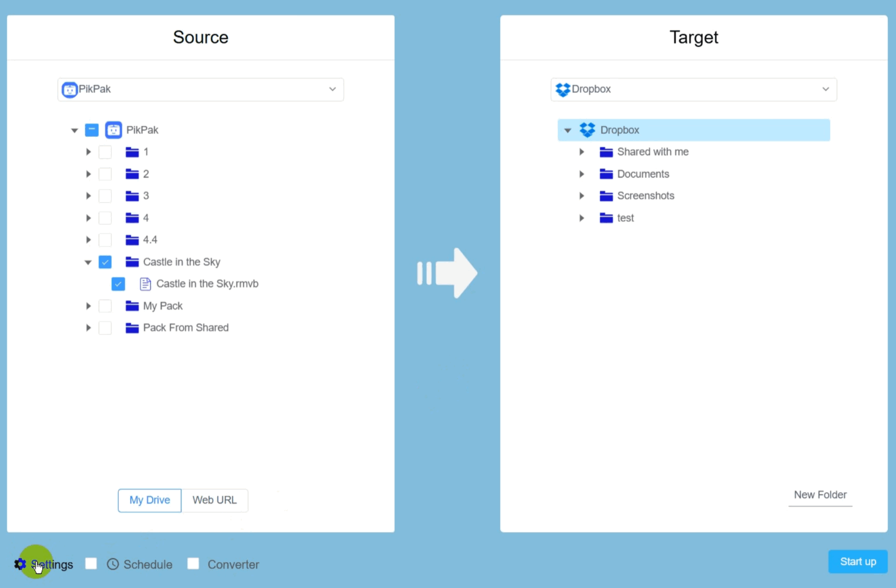The height and width of the screenshot is (588, 896).
Task: Click the PikPak root tree icon
Action: point(113,130)
